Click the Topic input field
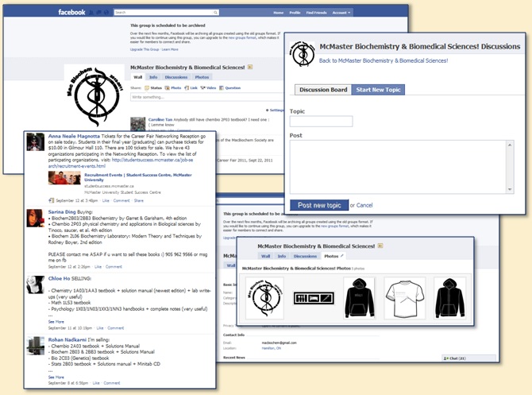Viewport: 532px width, 395px height. (321, 122)
